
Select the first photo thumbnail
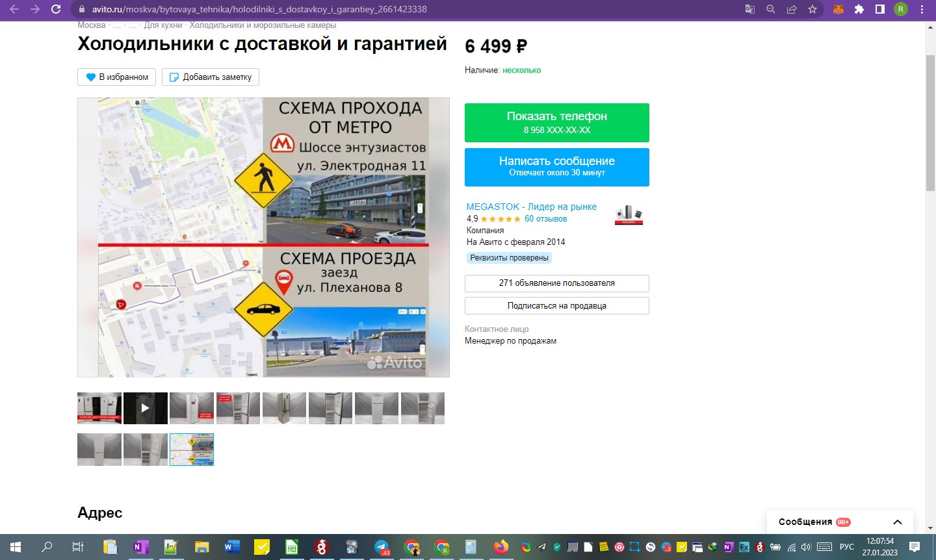tap(99, 408)
